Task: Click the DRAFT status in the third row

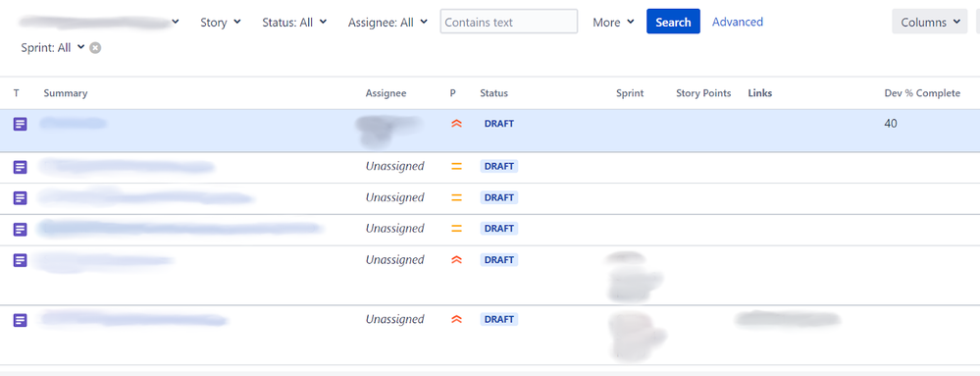Action: (499, 197)
